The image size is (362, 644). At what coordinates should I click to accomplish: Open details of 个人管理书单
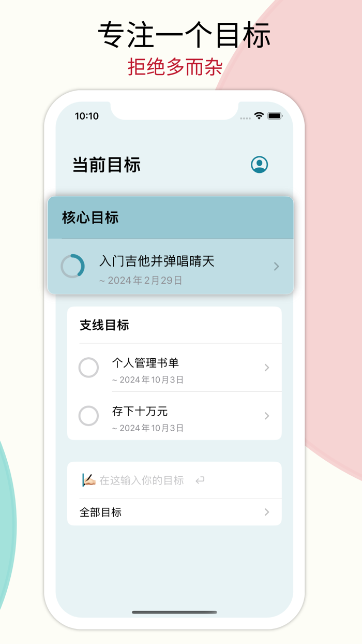[266, 368]
